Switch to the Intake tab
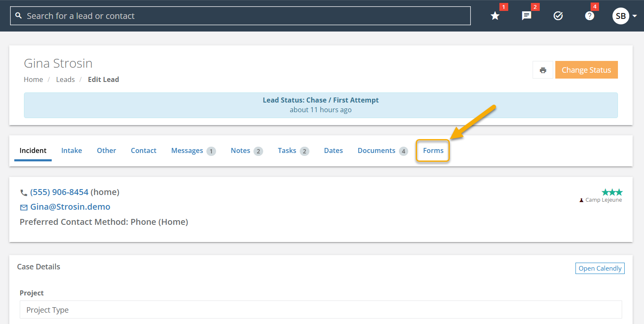 coord(71,150)
